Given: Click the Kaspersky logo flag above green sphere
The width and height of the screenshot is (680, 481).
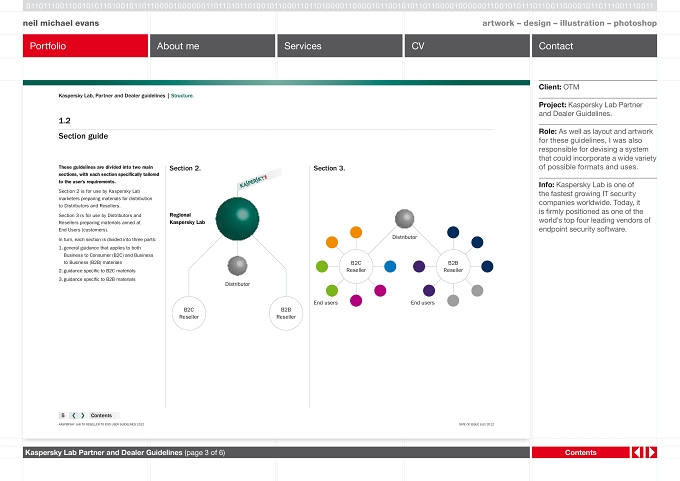Looking at the screenshot, I should 259,178.
